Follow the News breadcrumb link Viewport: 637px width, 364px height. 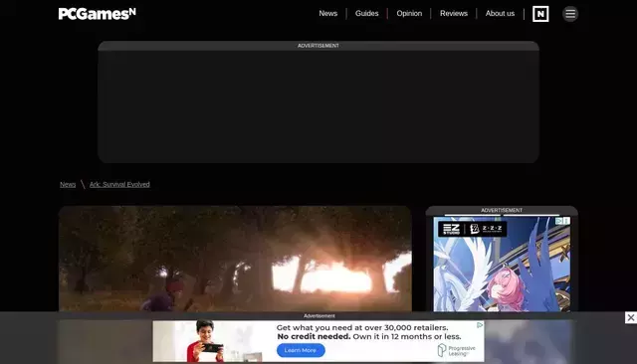[68, 184]
